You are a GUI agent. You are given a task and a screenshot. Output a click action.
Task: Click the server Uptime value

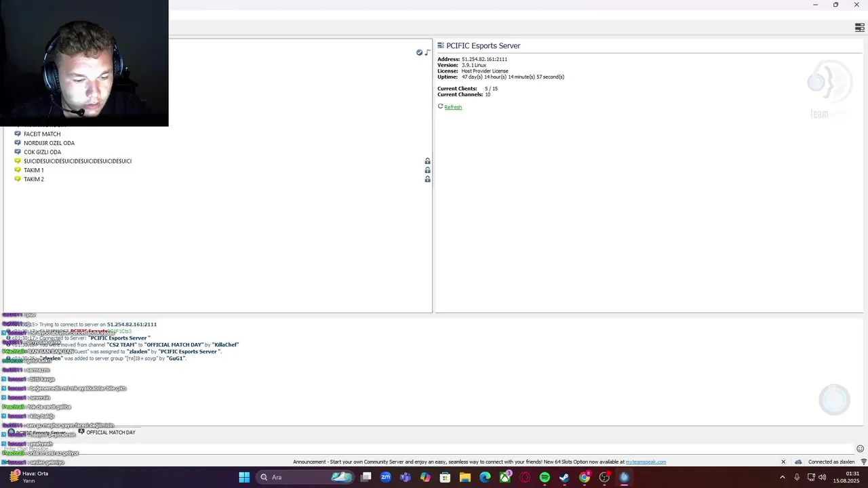tap(513, 77)
